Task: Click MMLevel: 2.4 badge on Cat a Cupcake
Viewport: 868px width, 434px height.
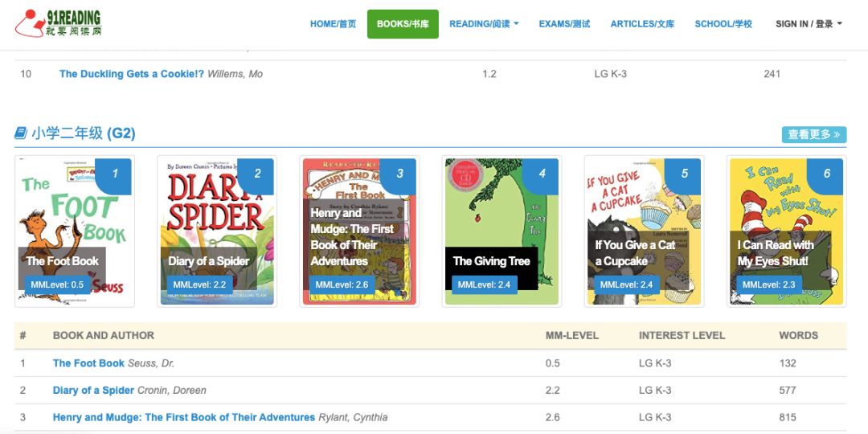Action: point(627,285)
